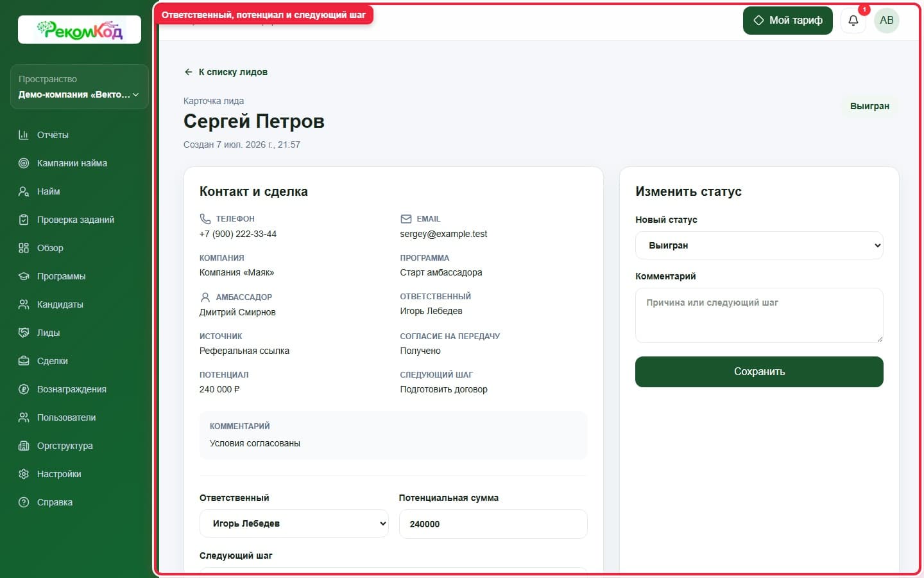This screenshot has width=924, height=578.
Task: Click the Кампании найма target icon
Action: (x=24, y=163)
